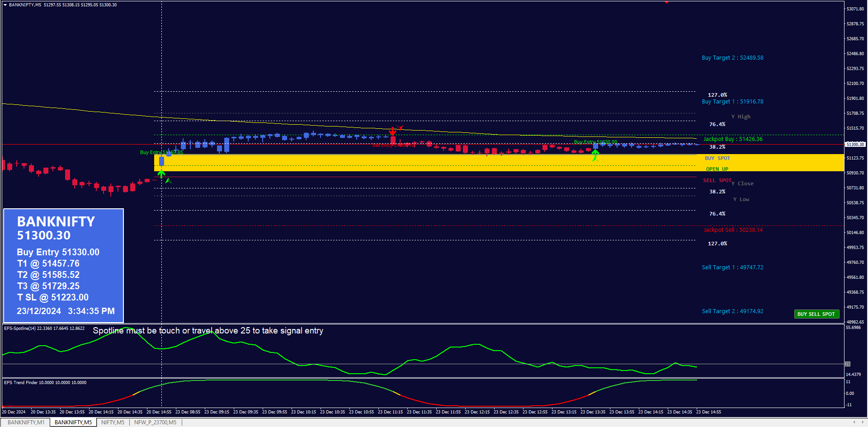Click the EFS-Spotline(14) indicator label

click(44, 328)
